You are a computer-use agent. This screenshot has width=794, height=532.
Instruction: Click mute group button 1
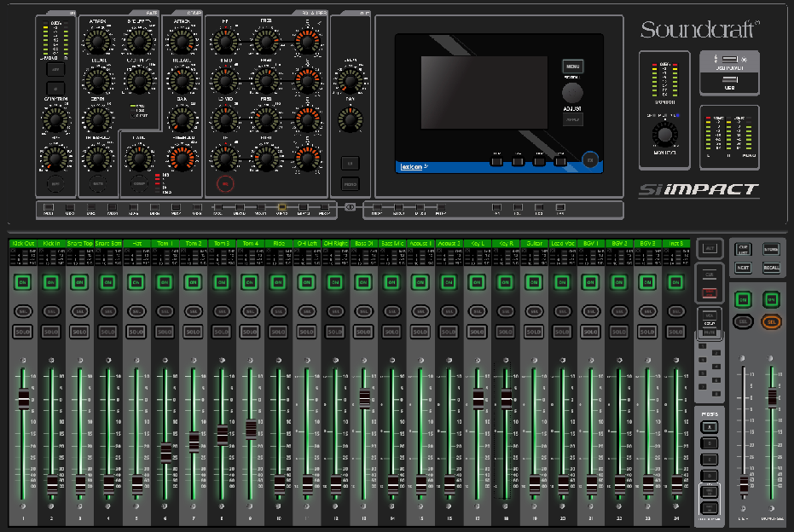click(x=703, y=346)
